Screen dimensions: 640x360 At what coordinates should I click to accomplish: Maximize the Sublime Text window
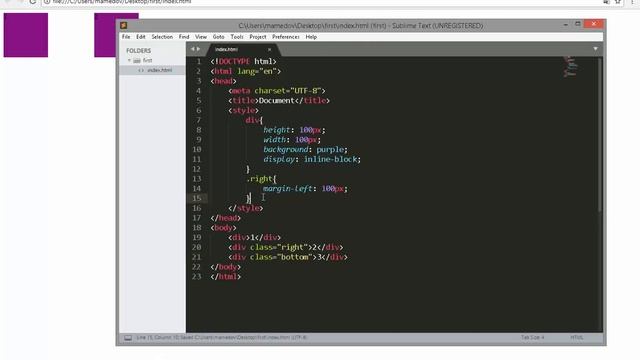[578, 24]
